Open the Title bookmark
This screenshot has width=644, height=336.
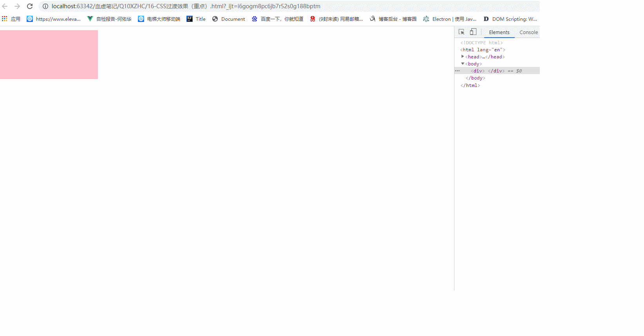[196, 19]
